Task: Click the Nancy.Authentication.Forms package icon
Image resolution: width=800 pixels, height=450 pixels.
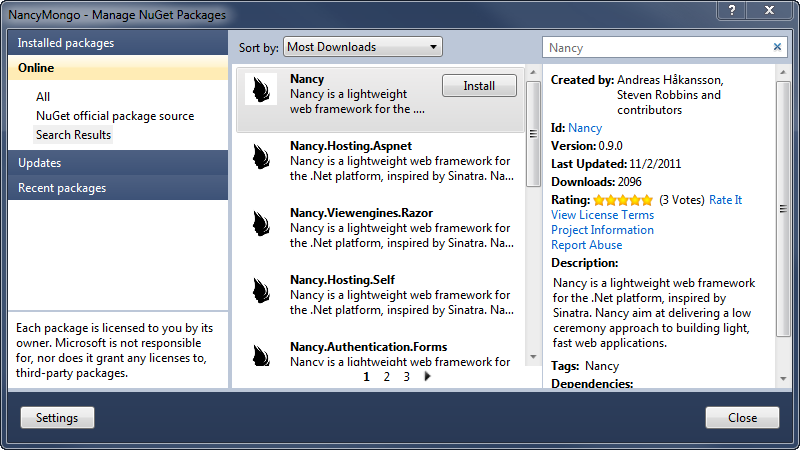Action: (x=261, y=355)
